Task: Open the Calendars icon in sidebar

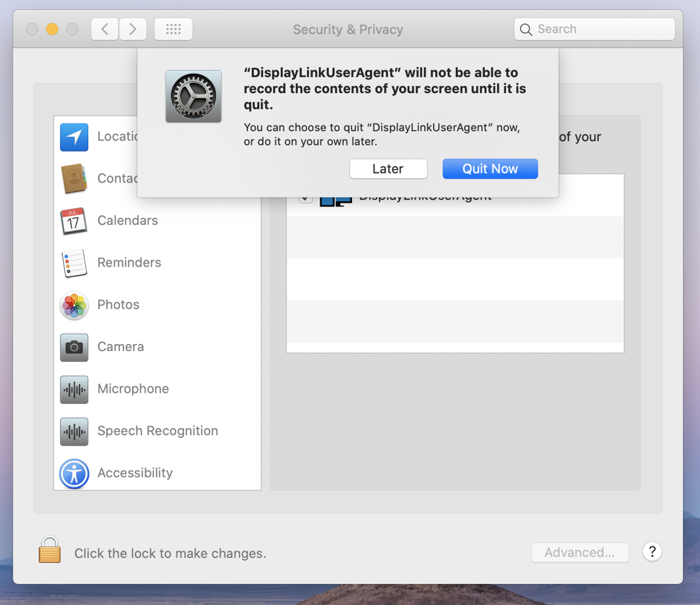Action: point(73,221)
